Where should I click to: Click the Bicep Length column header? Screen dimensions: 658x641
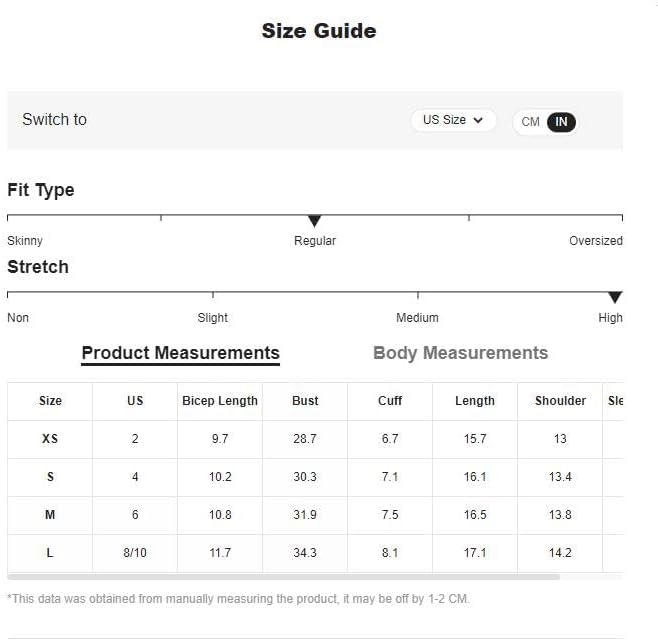pos(220,401)
